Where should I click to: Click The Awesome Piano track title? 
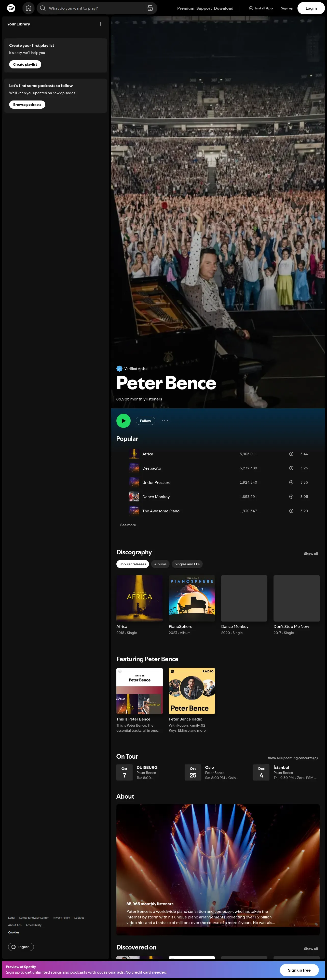(x=161, y=511)
